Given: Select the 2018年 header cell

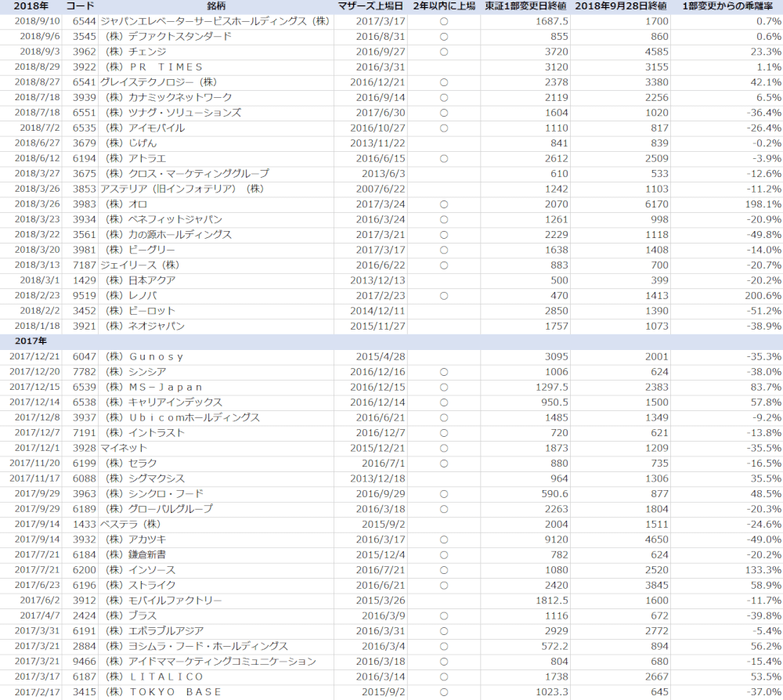Looking at the screenshot, I should (x=31, y=6).
